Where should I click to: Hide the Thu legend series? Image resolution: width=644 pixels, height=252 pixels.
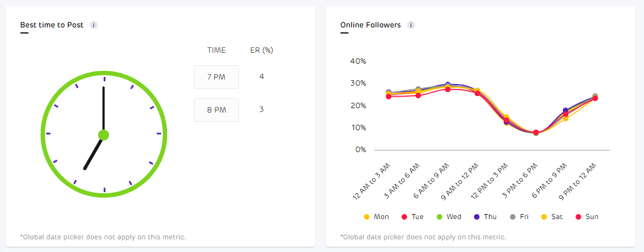tap(485, 217)
